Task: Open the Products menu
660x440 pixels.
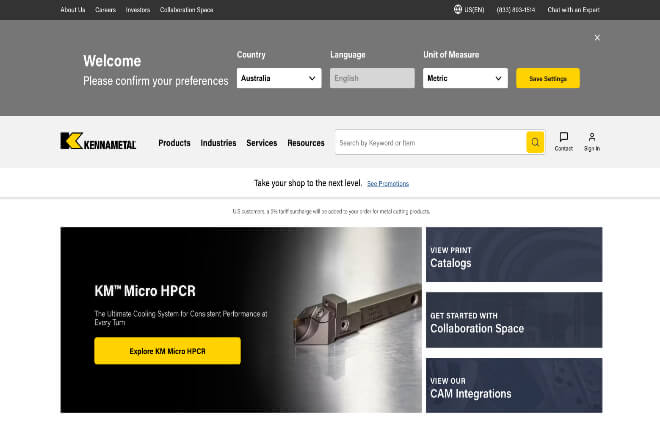Action: pyautogui.click(x=174, y=143)
